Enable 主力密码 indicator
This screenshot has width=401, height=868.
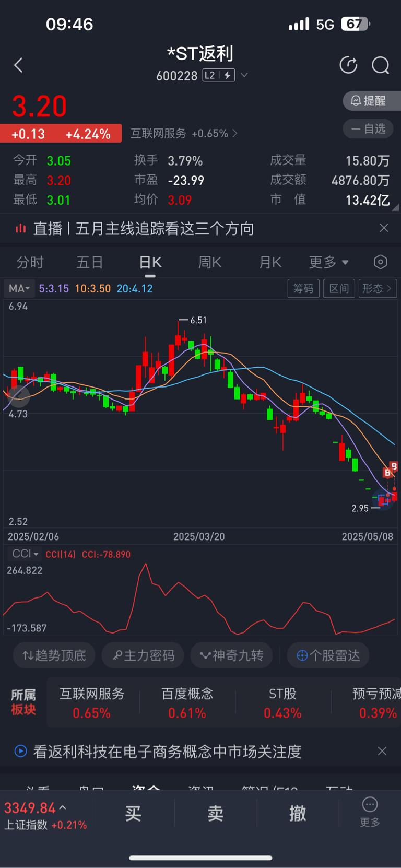click(143, 655)
